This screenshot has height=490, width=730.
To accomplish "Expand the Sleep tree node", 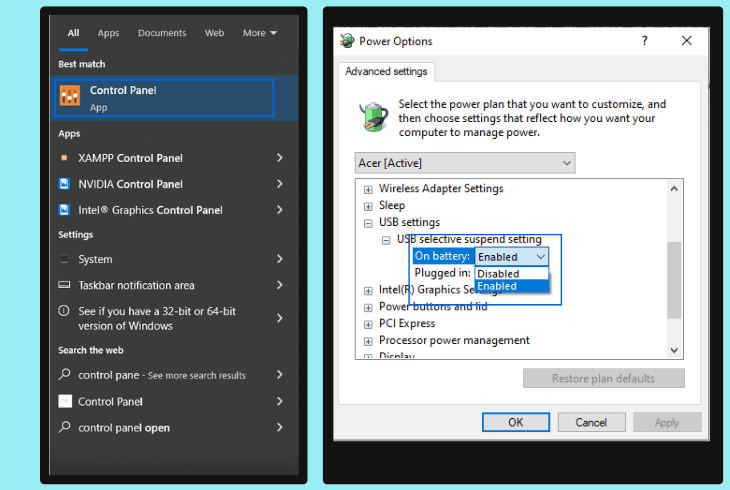I will [x=368, y=206].
